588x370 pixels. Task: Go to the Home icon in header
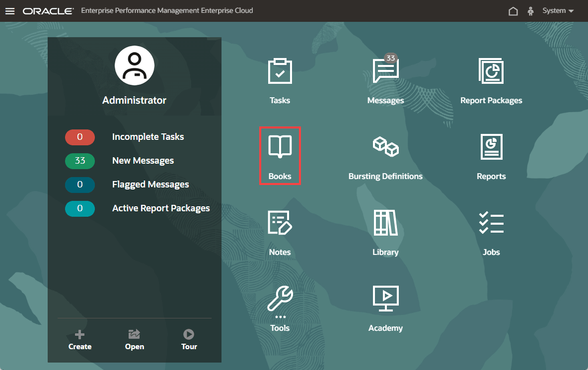pos(513,11)
